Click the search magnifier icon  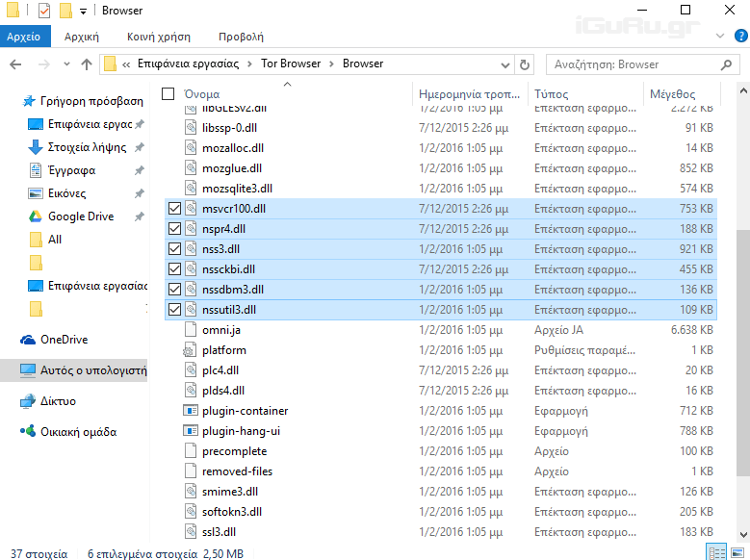726,64
